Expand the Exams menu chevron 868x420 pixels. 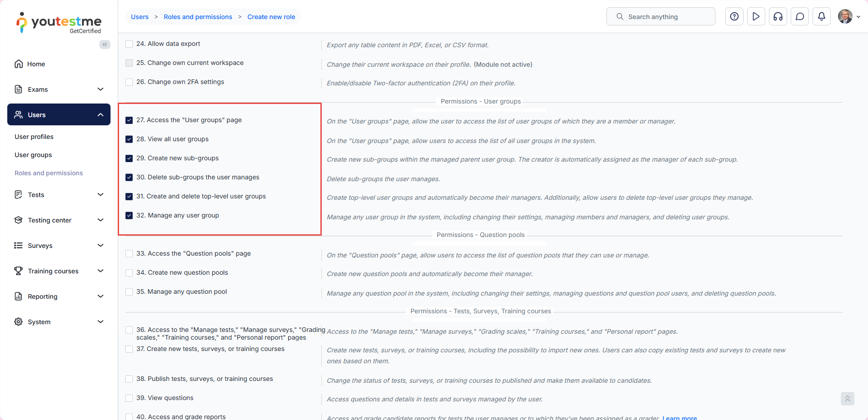[x=100, y=89]
